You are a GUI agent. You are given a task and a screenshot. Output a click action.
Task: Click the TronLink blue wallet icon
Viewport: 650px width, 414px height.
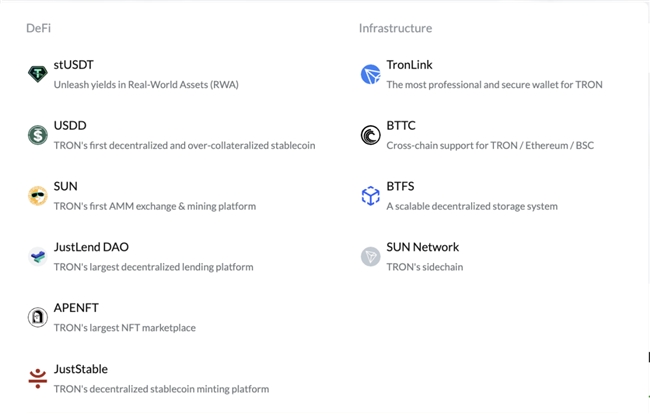click(x=371, y=74)
